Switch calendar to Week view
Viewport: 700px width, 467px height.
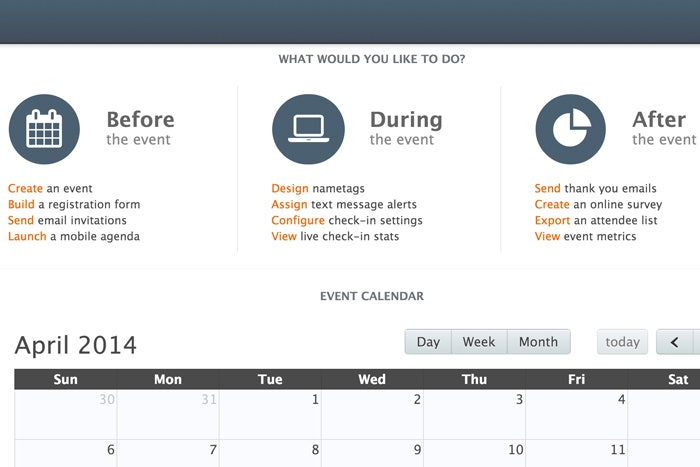(479, 342)
